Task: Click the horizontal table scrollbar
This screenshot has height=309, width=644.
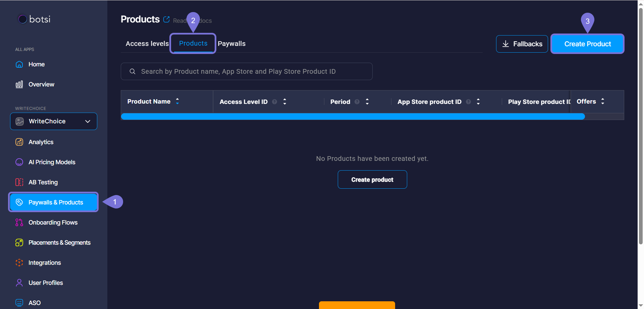Action: coord(353,117)
